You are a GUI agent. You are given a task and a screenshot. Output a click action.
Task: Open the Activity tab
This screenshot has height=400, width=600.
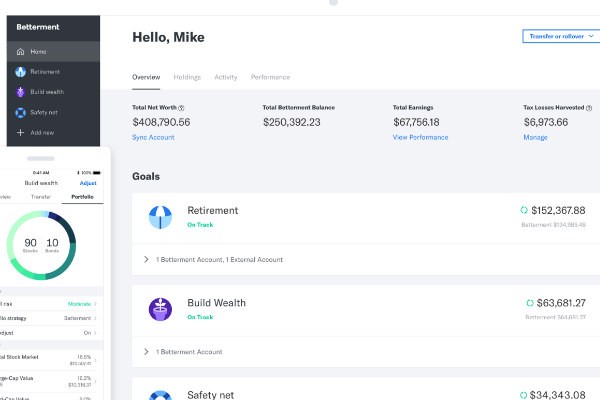tap(225, 77)
